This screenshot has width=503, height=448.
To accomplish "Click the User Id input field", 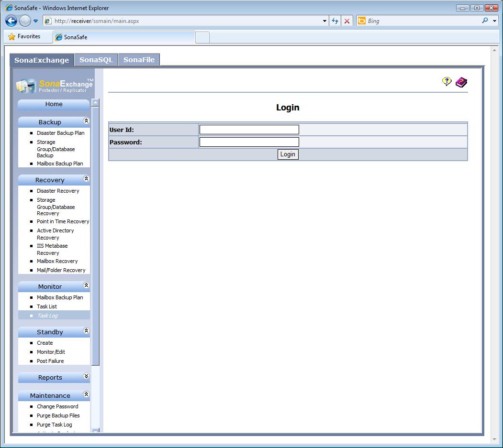I will point(249,130).
